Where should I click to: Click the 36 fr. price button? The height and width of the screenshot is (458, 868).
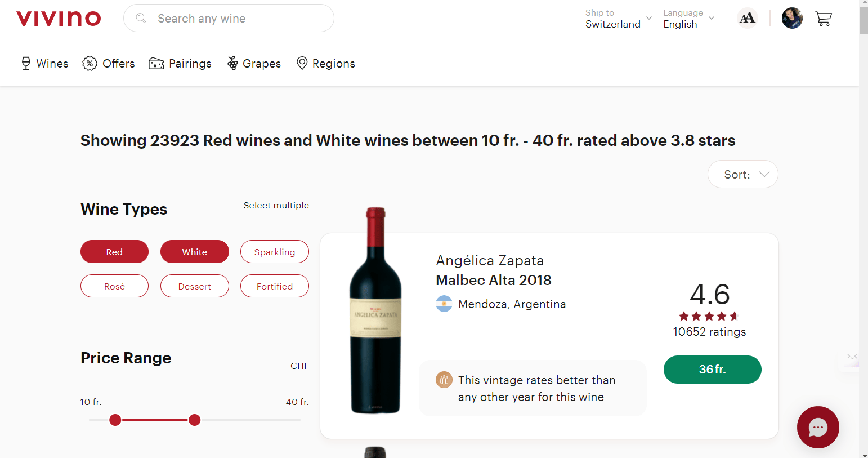[x=712, y=369]
